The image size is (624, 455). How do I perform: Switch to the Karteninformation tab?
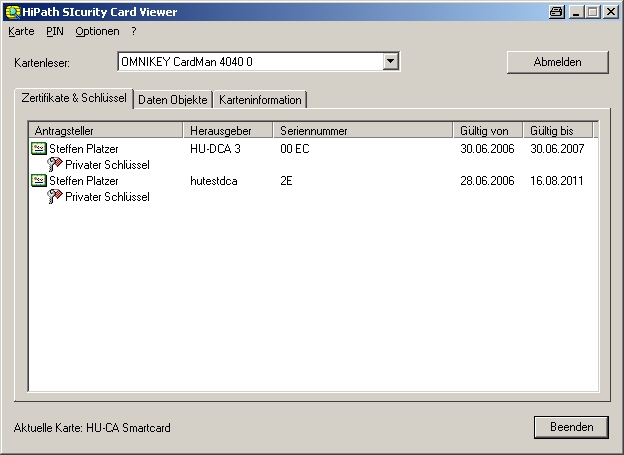(x=260, y=100)
